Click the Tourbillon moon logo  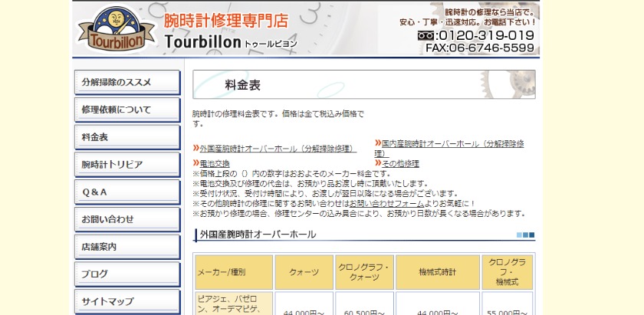[116, 30]
